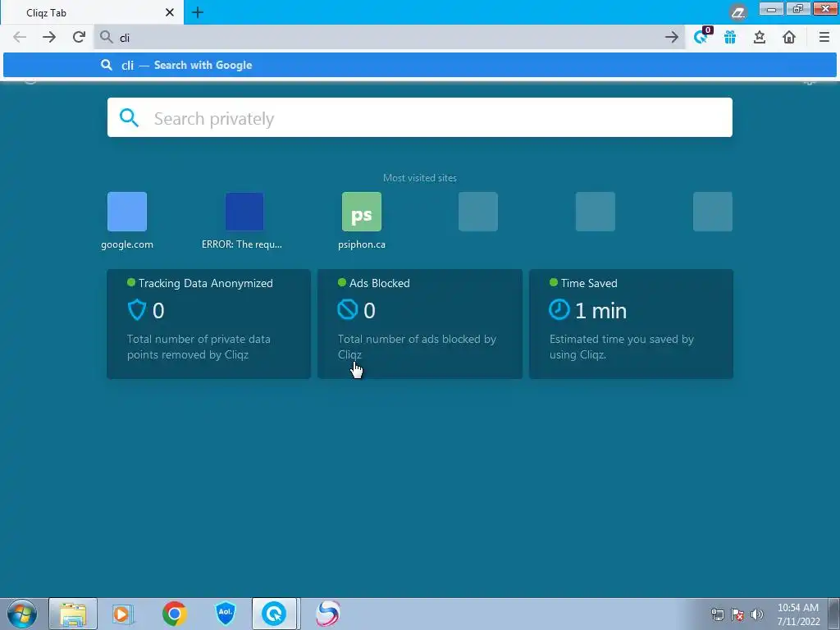
Task: Open the 'ERROR: The requ...' visited tile
Action: coord(244,212)
